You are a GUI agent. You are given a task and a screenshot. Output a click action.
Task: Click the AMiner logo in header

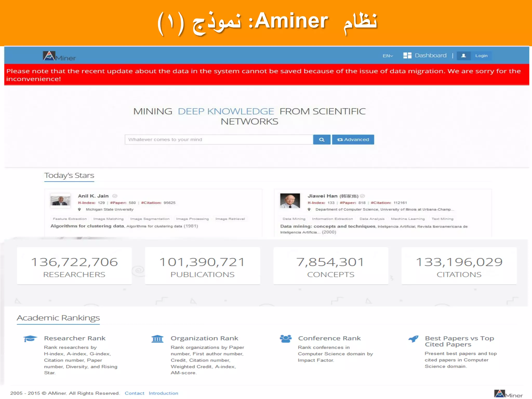pyautogui.click(x=59, y=56)
